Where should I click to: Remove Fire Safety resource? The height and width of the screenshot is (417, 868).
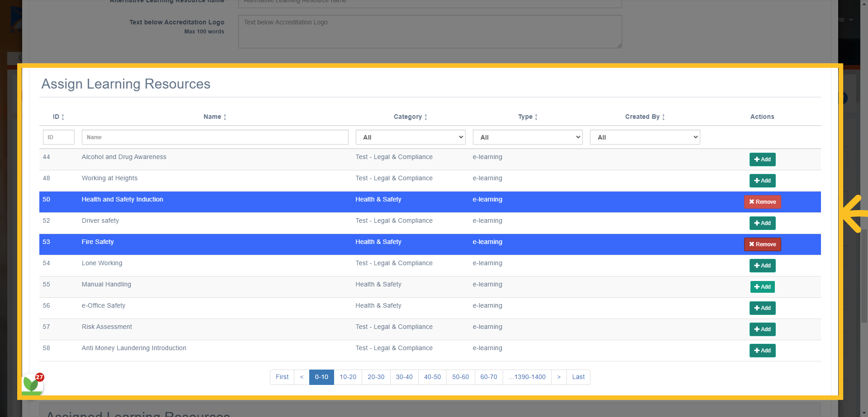pos(762,244)
